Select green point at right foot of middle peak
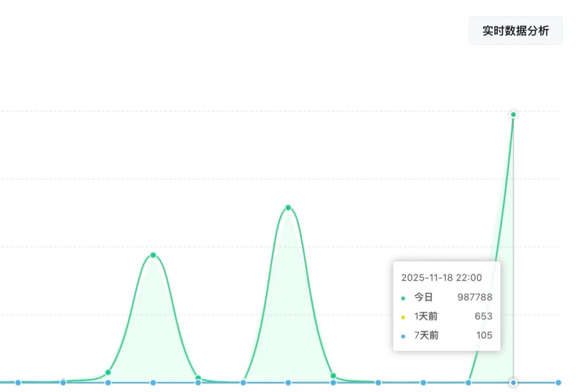The image size is (578, 392). tap(333, 376)
